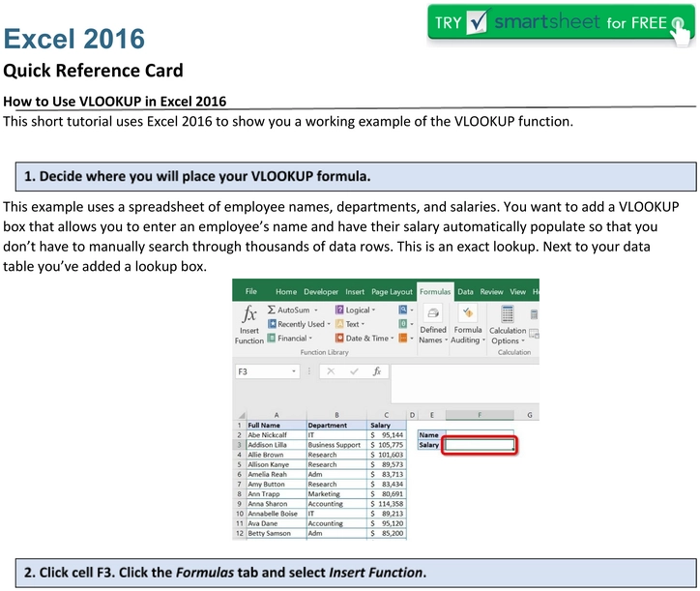Viewport: 700px width, 591px height.
Task: Select the Formulas tab
Action: (x=435, y=292)
